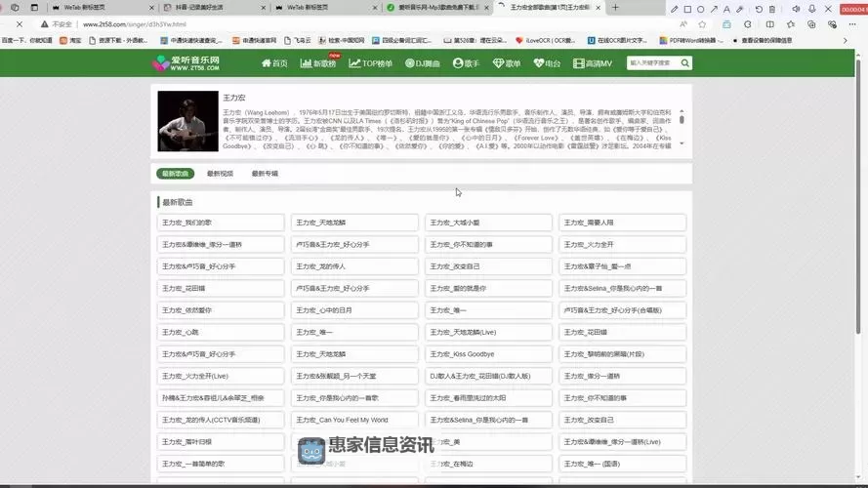Image resolution: width=868 pixels, height=488 pixels.
Task: Open the 歌手 nav item
Action: [466, 63]
